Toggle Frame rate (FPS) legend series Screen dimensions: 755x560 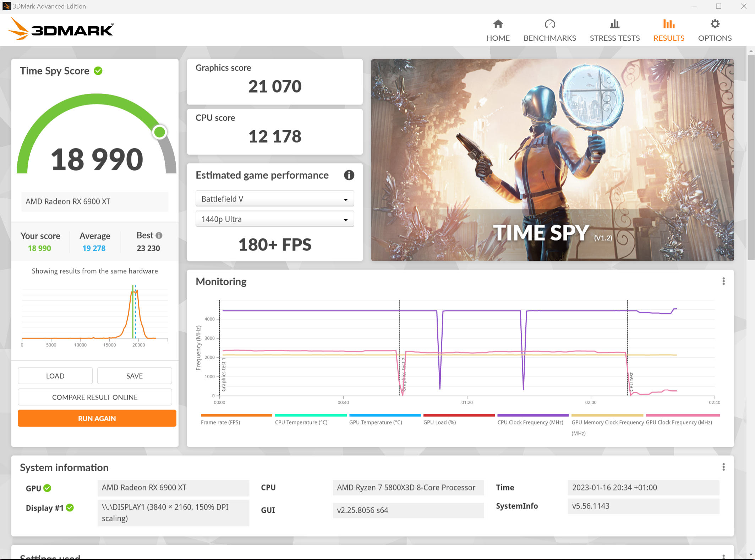tap(220, 422)
